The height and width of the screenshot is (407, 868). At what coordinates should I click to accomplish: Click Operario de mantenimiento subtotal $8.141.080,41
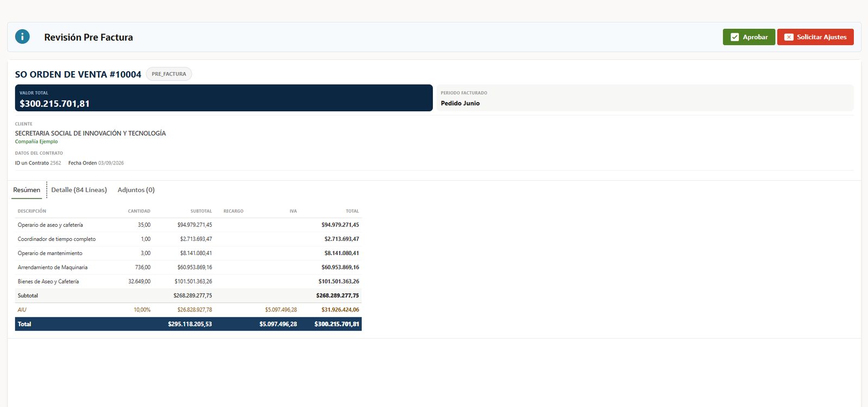tap(196, 253)
